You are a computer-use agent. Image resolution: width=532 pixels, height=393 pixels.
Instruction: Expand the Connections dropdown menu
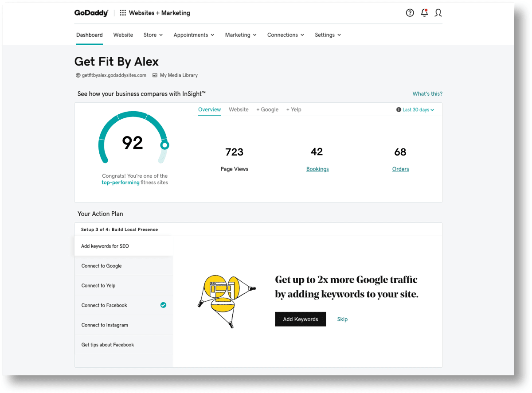286,35
